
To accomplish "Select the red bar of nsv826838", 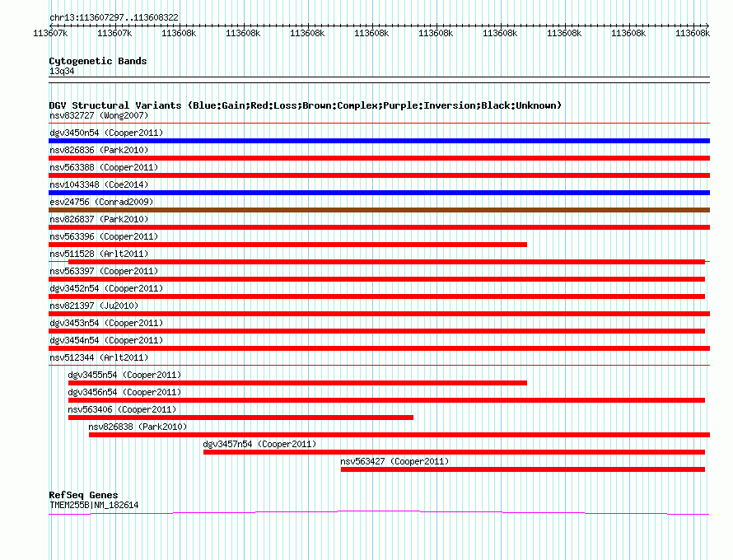I will pyautogui.click(x=399, y=435).
